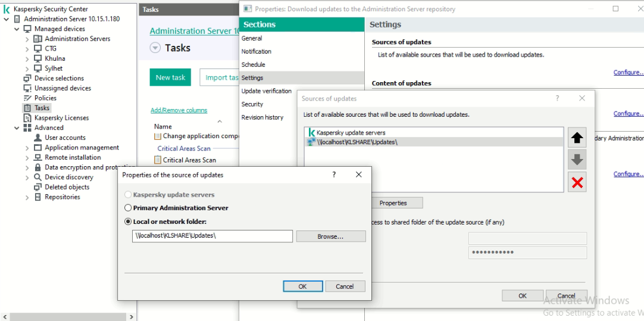This screenshot has width=644, height=321.
Task: Click the Administration Server heading link in Tasks pane
Action: 194,31
